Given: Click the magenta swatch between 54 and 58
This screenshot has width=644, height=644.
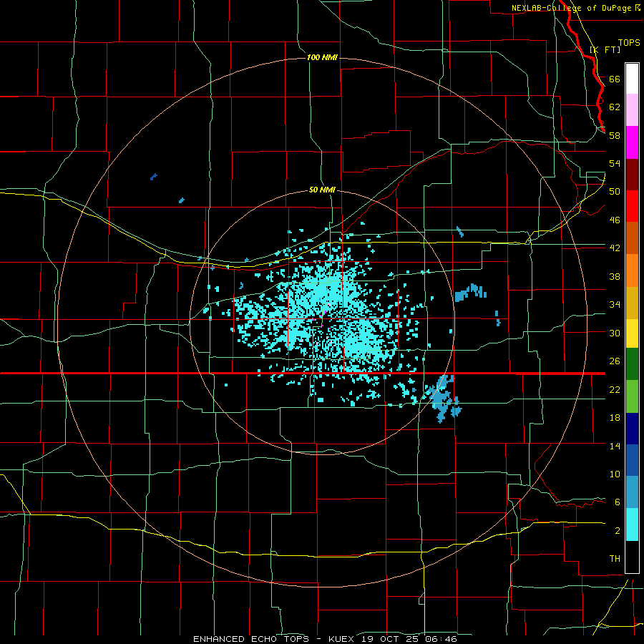Looking at the screenshot, I should pos(632,142).
